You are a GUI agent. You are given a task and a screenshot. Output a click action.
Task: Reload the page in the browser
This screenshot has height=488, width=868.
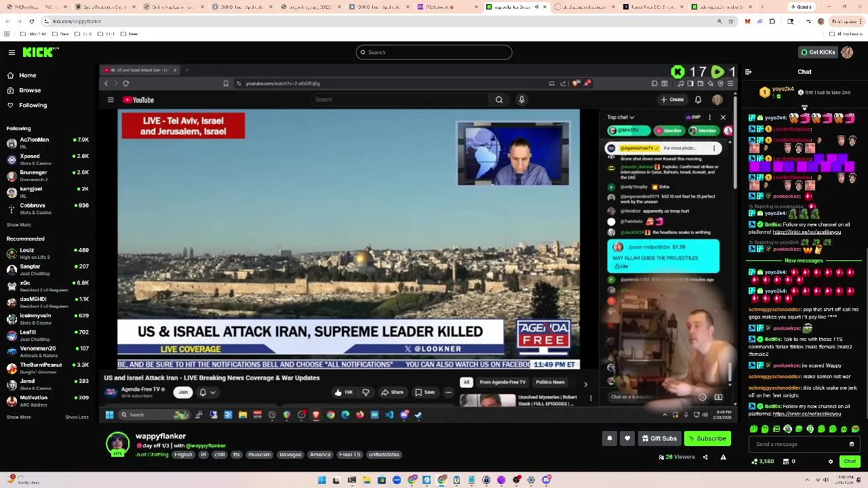coord(31,21)
